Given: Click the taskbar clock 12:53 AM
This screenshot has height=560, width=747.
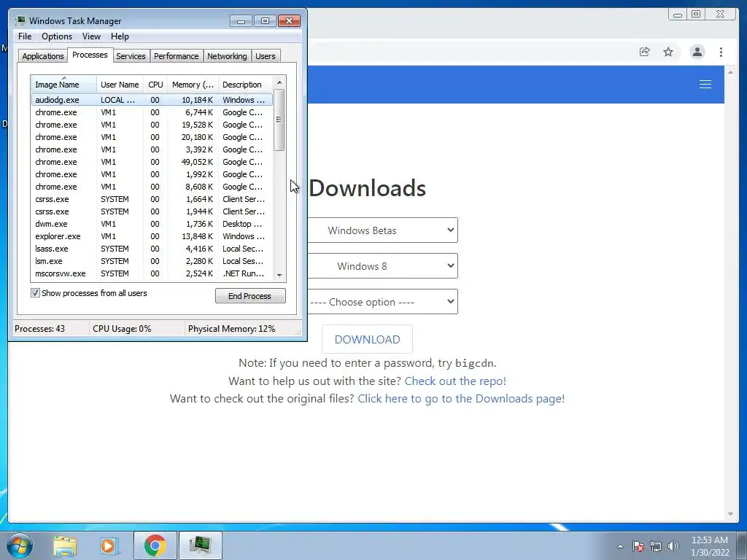Looking at the screenshot, I should 710,540.
